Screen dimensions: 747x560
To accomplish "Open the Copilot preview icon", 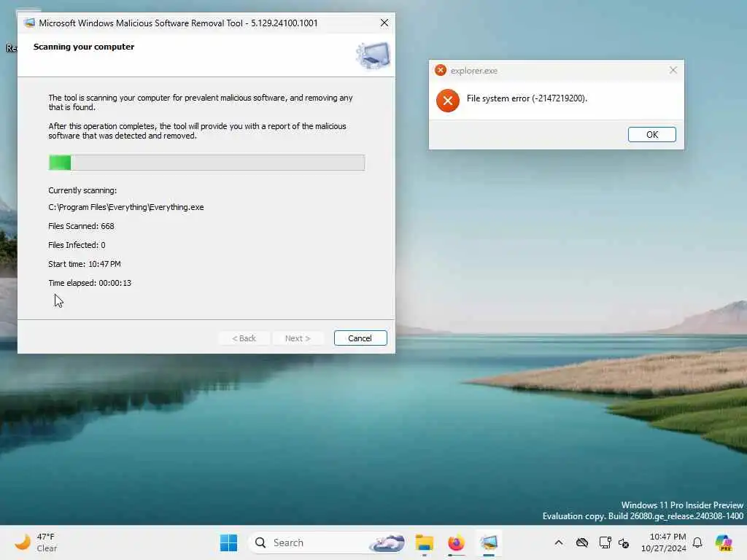I will 724,542.
